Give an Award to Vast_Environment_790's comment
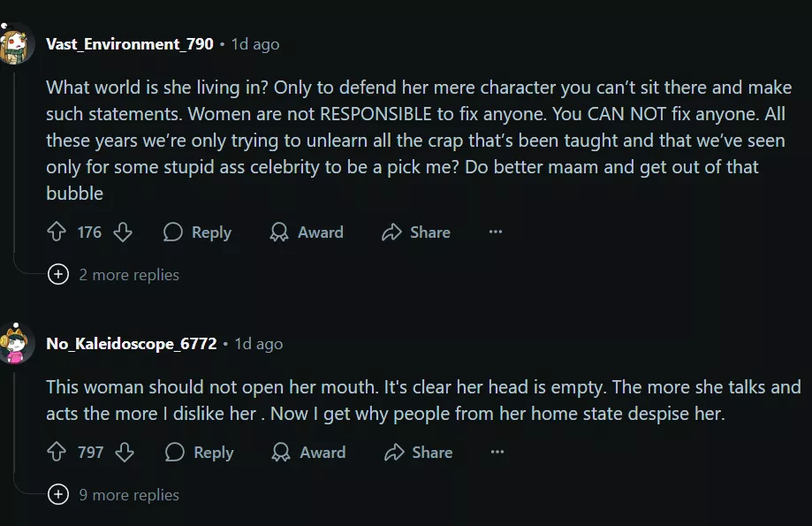 [307, 233]
